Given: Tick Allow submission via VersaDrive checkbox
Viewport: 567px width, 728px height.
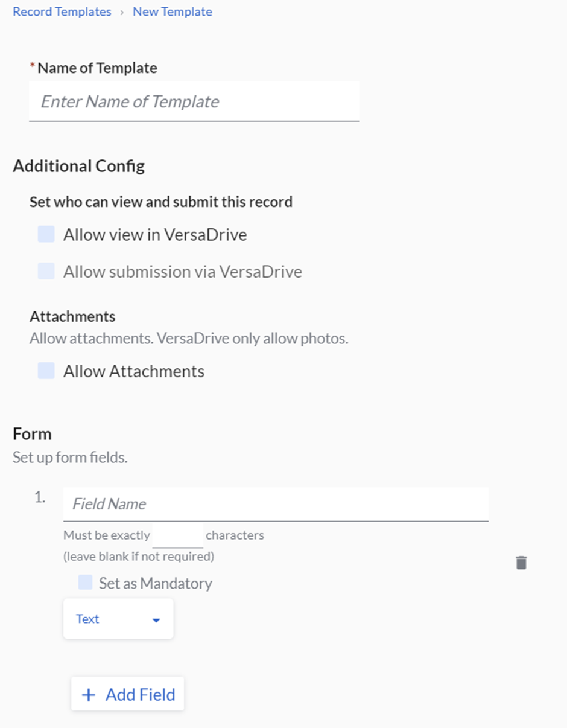Looking at the screenshot, I should tap(46, 271).
